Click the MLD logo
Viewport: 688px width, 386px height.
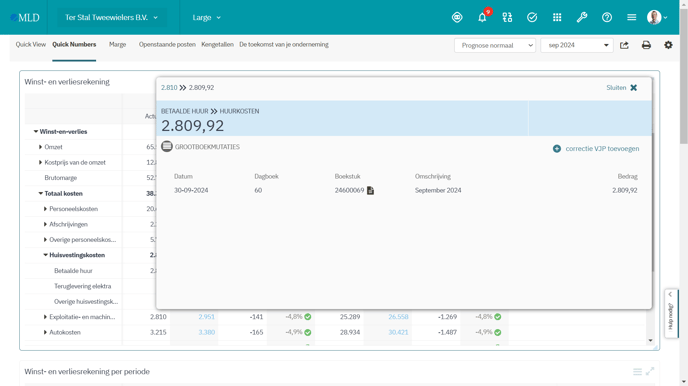tap(25, 18)
